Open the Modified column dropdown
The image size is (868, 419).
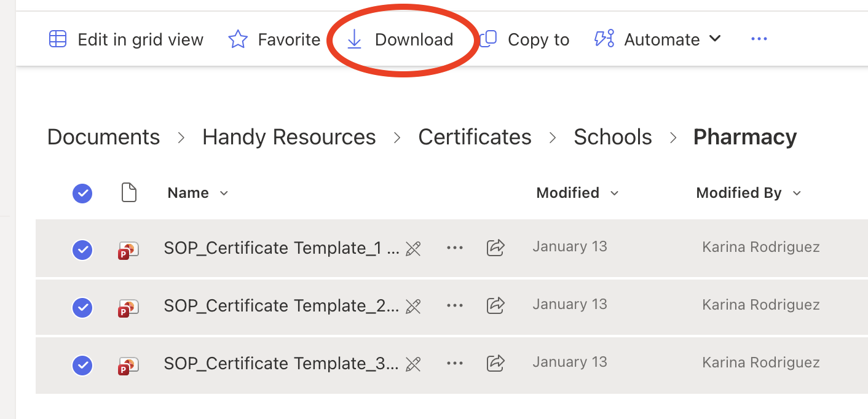[x=614, y=194]
